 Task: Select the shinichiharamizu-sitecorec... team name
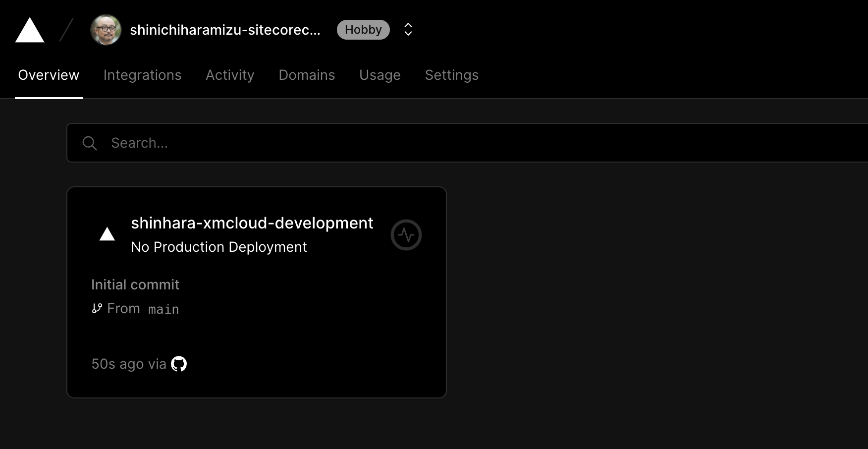(x=225, y=30)
